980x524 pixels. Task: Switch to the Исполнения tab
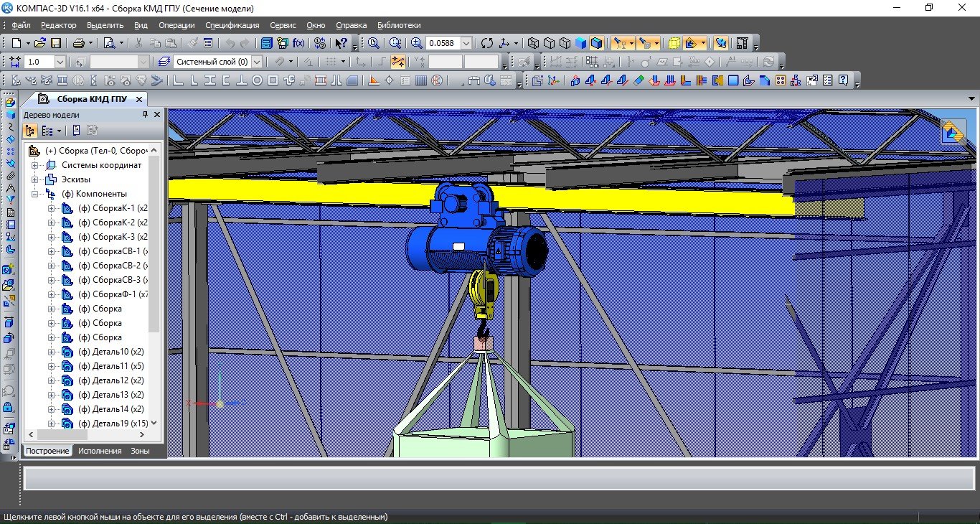click(100, 451)
